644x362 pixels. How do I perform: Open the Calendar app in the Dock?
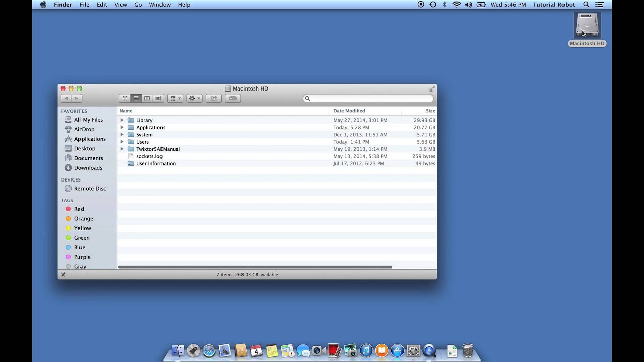pos(256,350)
